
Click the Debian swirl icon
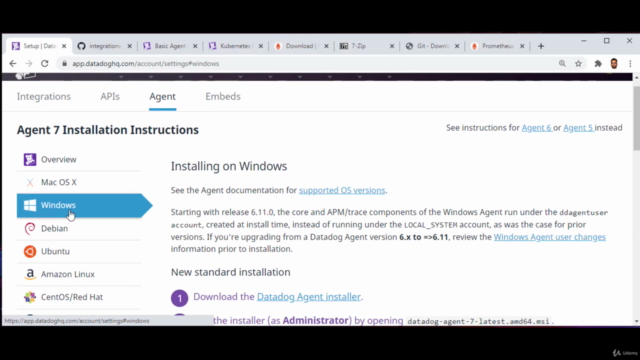[x=30, y=229]
